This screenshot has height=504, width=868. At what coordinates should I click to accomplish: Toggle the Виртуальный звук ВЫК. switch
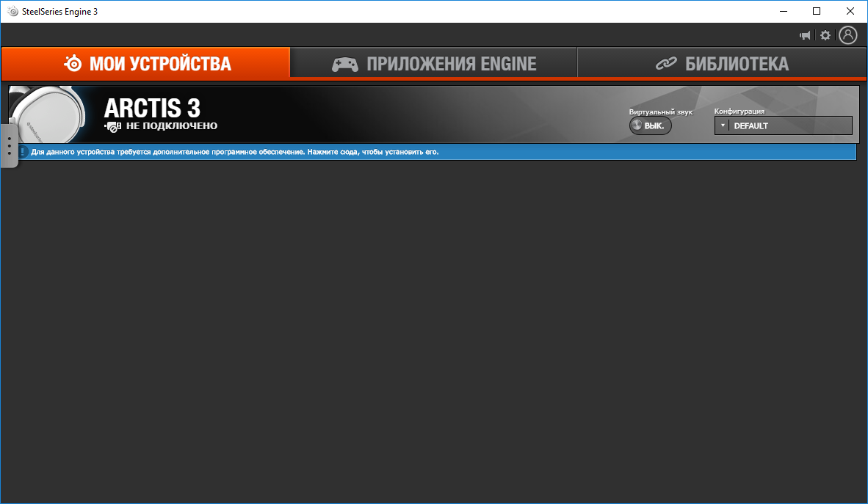point(650,125)
